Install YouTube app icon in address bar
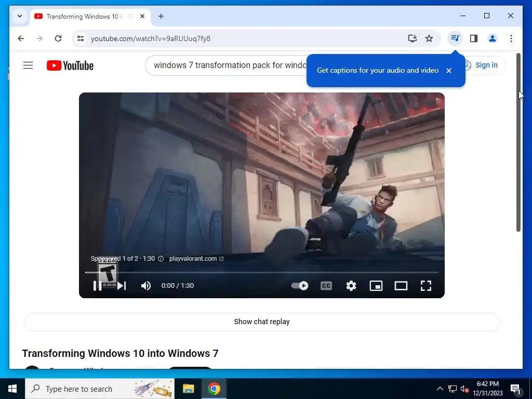Image resolution: width=532 pixels, height=399 pixels. 412,38
